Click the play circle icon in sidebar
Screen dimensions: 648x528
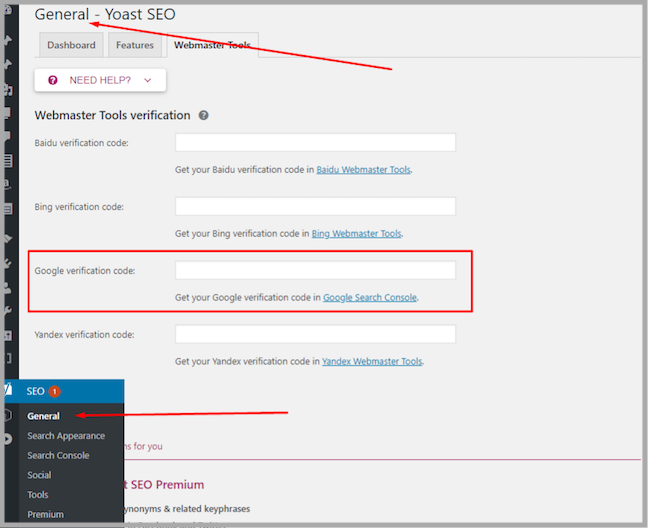point(8,439)
